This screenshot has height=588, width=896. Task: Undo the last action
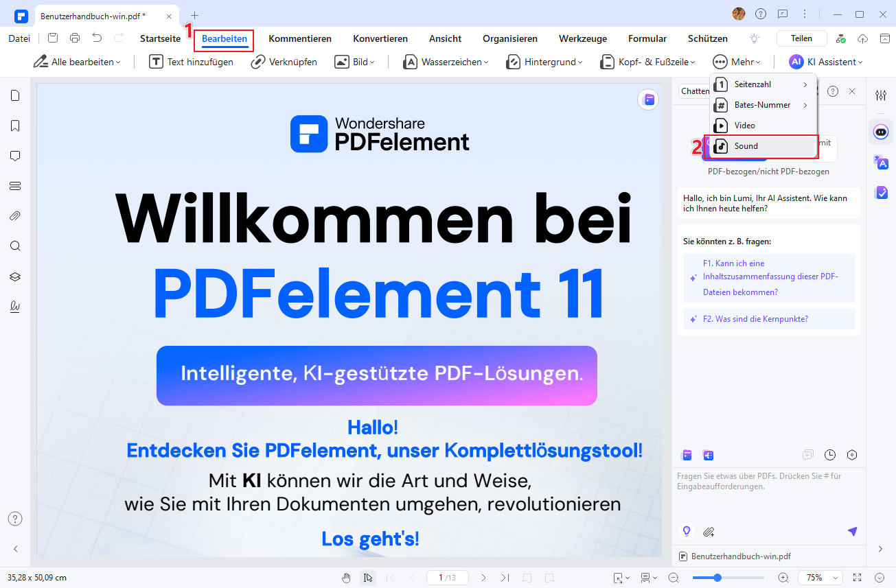[x=97, y=38]
